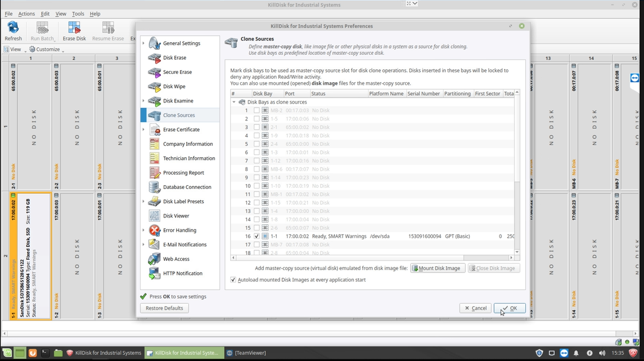Click the table vertical scrollbar thumb
The width and height of the screenshot is (644, 361).
(x=517, y=140)
